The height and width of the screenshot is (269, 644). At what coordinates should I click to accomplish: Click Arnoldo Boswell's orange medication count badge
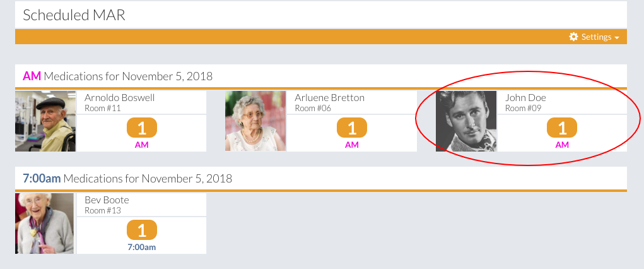[142, 128]
